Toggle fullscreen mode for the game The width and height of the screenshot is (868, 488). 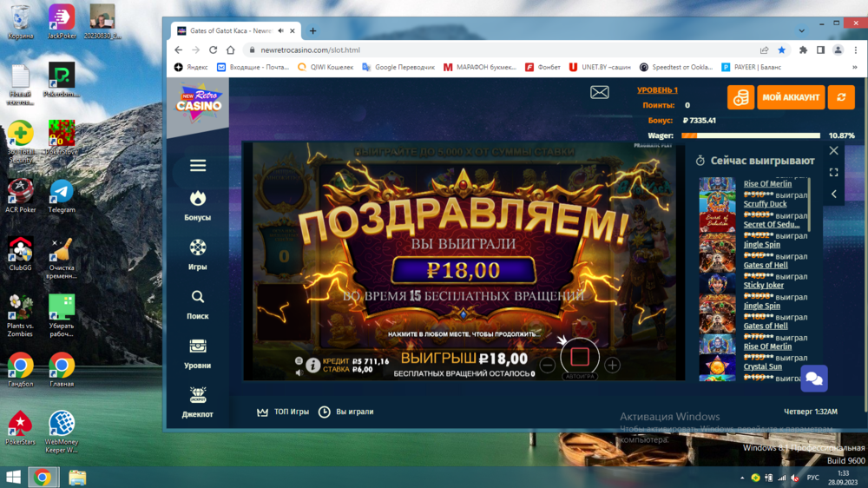pyautogui.click(x=834, y=172)
